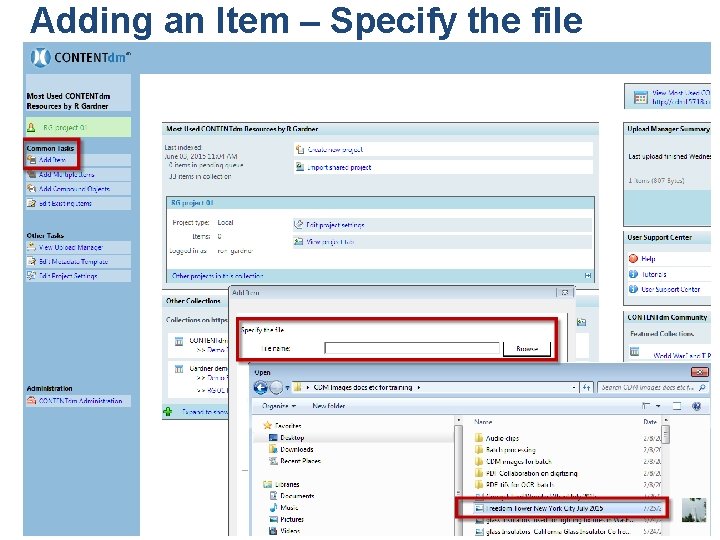Click the Tutorials link

click(654, 274)
